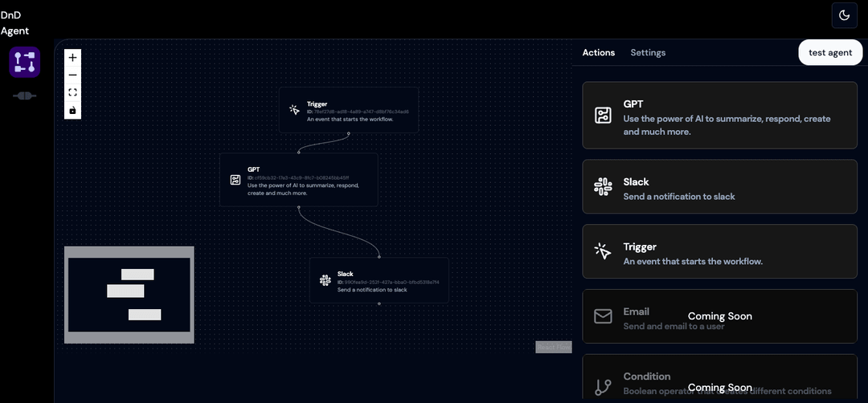Click the test agent button
This screenshot has width=868, height=403.
[x=830, y=52]
